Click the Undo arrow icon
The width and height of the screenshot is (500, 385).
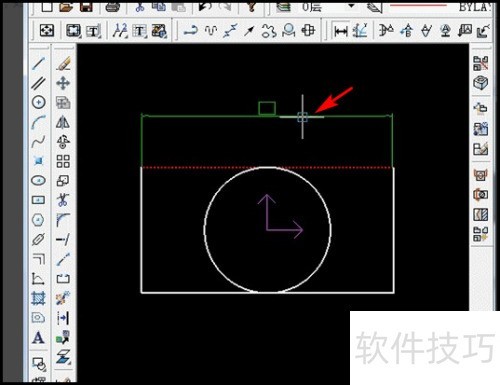click(205, 6)
